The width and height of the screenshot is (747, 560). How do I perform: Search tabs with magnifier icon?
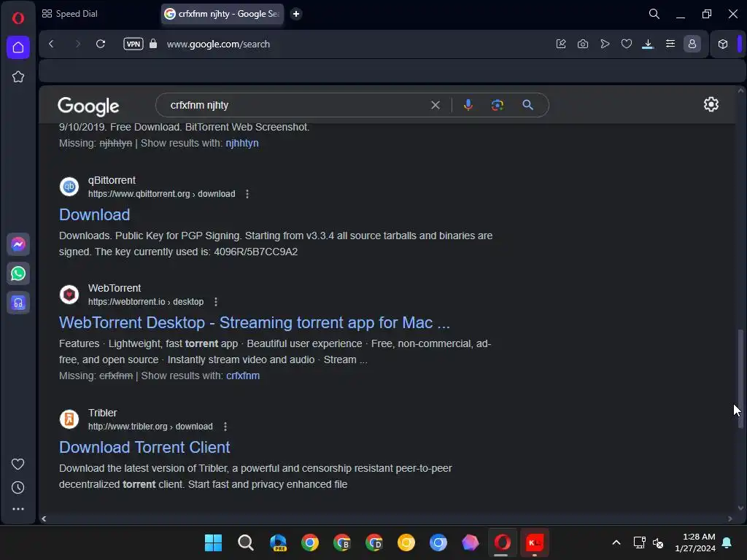tap(654, 14)
